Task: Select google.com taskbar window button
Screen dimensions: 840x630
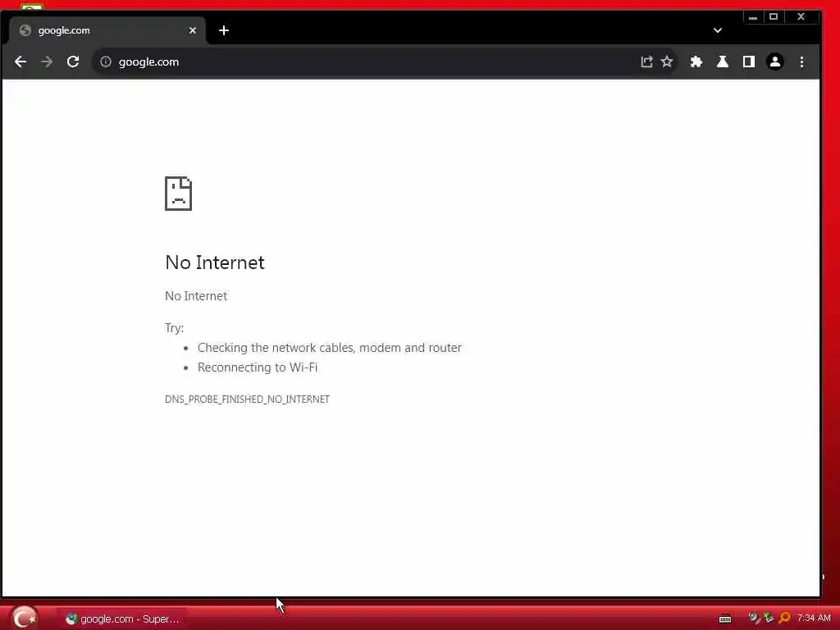Action: coord(122,619)
